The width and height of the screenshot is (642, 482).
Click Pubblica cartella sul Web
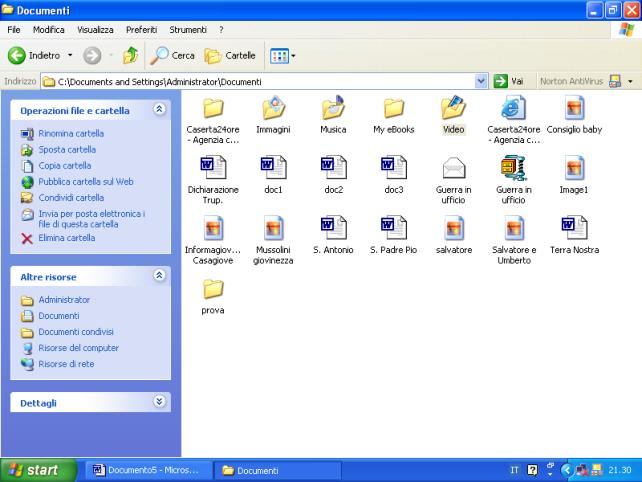(x=86, y=181)
